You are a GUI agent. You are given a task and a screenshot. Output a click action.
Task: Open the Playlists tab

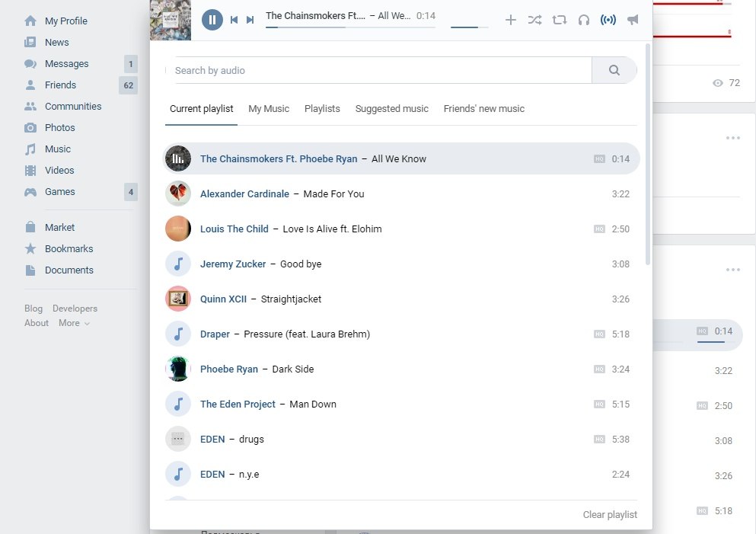coord(322,109)
